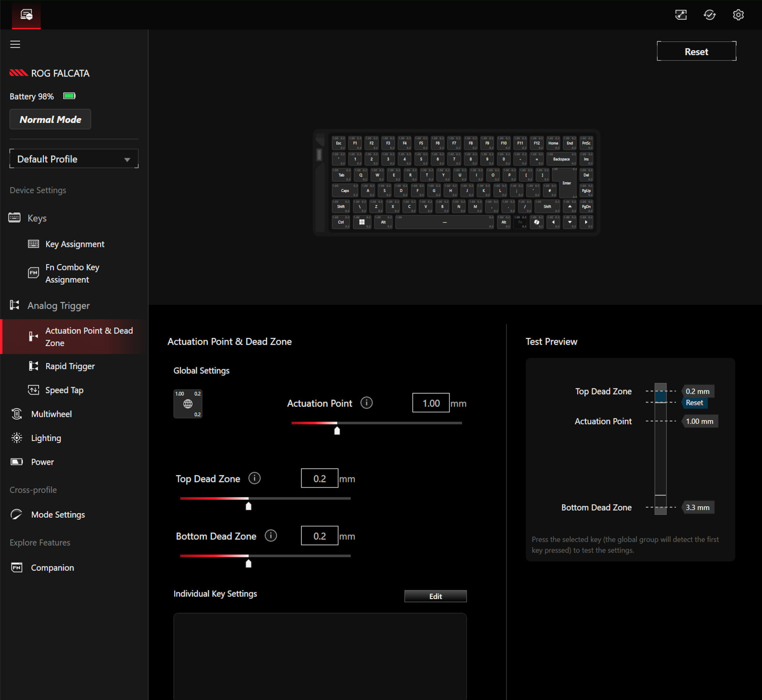The image size is (762, 700).
Task: Click the firmware update sync icon
Action: pos(710,15)
